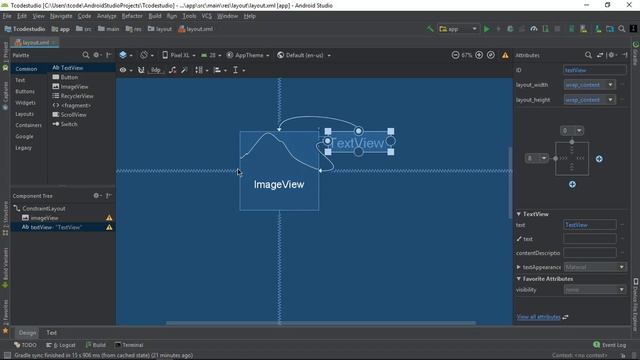Open Pack options dropdown
This screenshot has height=360, width=640.
tap(202, 70)
